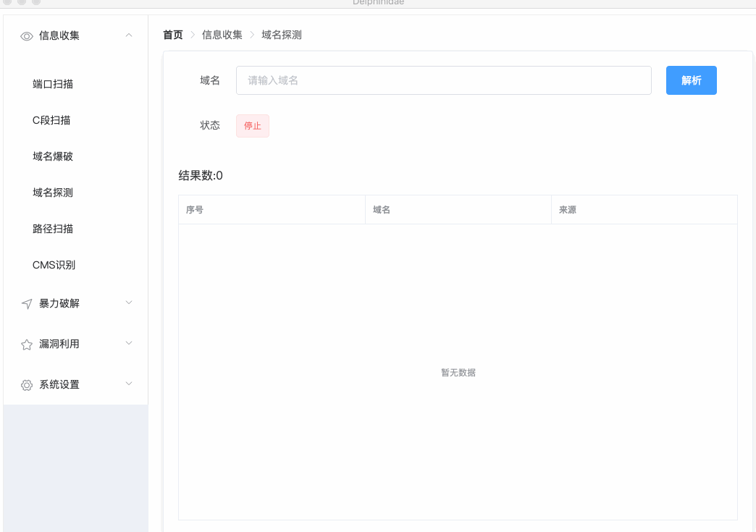Open the 路径扫描 page
The height and width of the screenshot is (532, 756).
53,229
